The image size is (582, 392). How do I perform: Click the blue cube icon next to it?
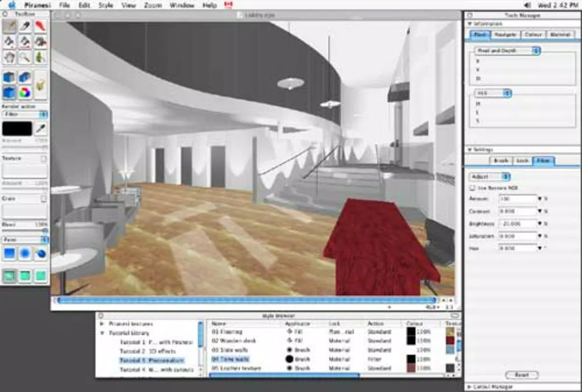point(25,77)
